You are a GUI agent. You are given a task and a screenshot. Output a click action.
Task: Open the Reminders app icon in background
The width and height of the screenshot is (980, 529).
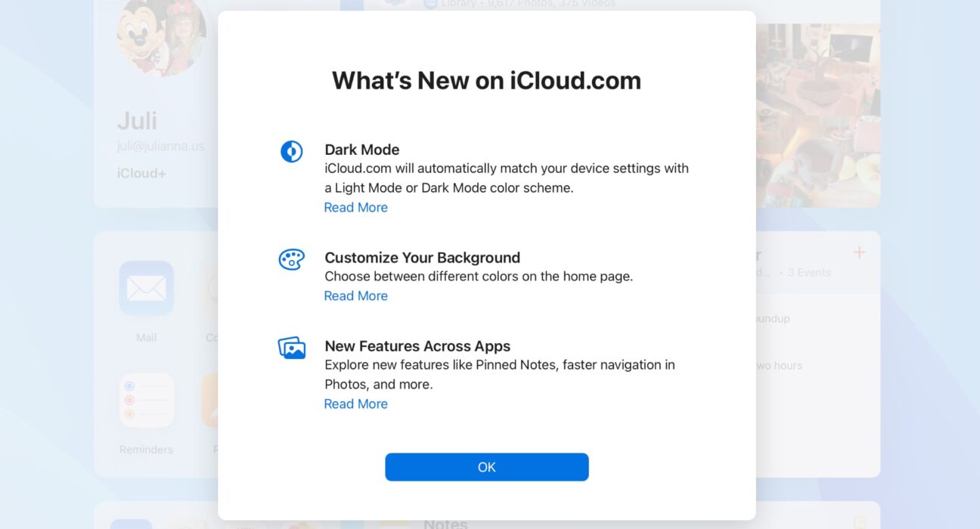click(146, 400)
